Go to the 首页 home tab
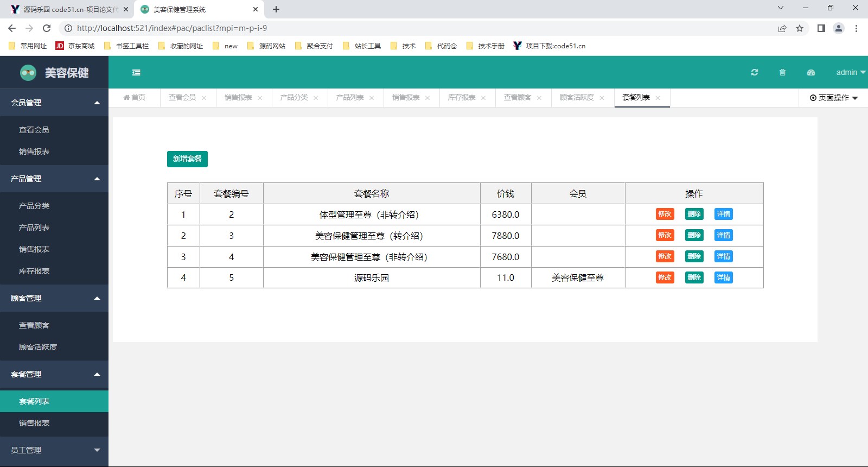Viewport: 868px width, 467px height. 135,97
